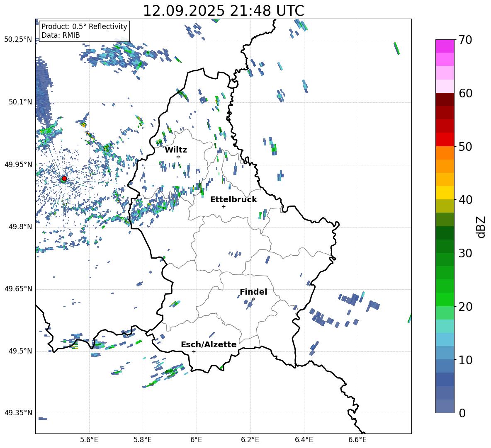This screenshot has width=491, height=448.
Task: Click the colorbar tick label 20
Action: (465, 307)
